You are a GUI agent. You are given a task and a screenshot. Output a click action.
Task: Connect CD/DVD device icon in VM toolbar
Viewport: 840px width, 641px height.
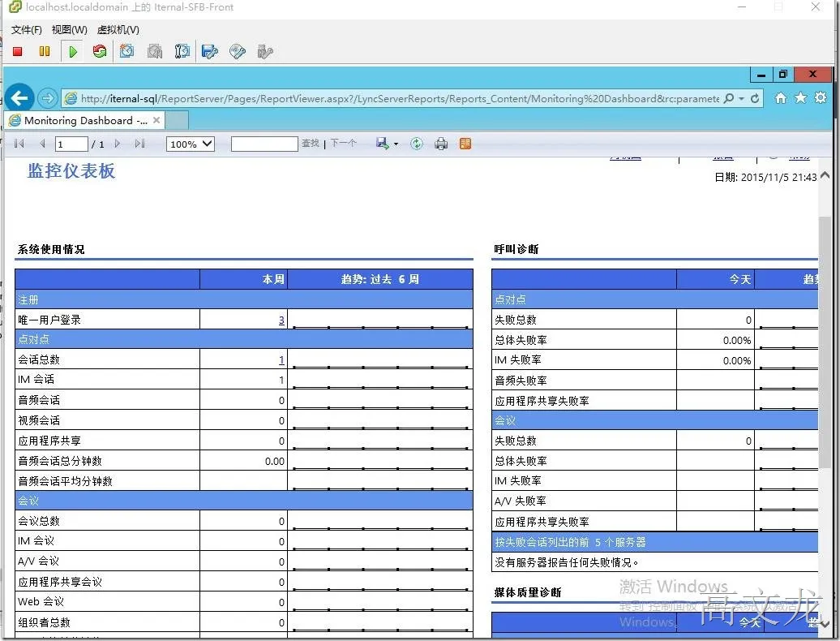tap(238, 51)
